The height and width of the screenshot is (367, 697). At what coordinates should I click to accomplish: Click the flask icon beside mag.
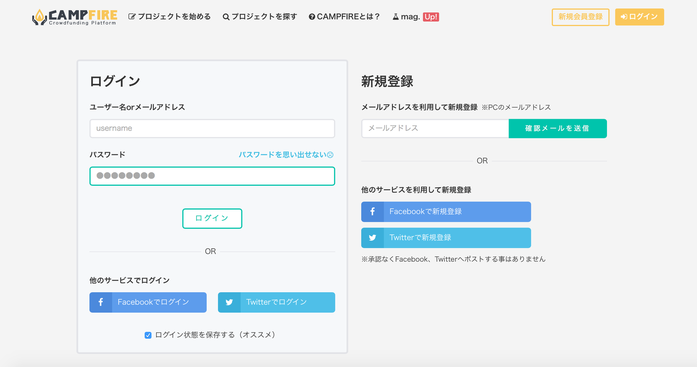point(396,17)
